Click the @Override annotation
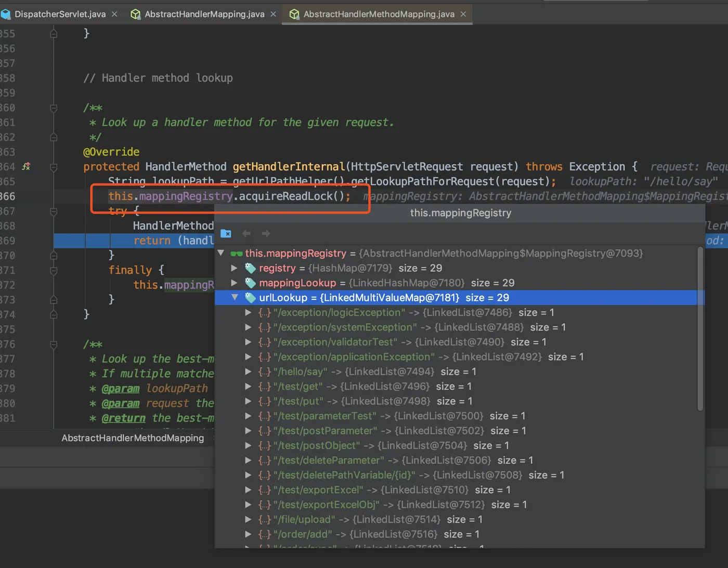This screenshot has height=568, width=728. pos(111,152)
